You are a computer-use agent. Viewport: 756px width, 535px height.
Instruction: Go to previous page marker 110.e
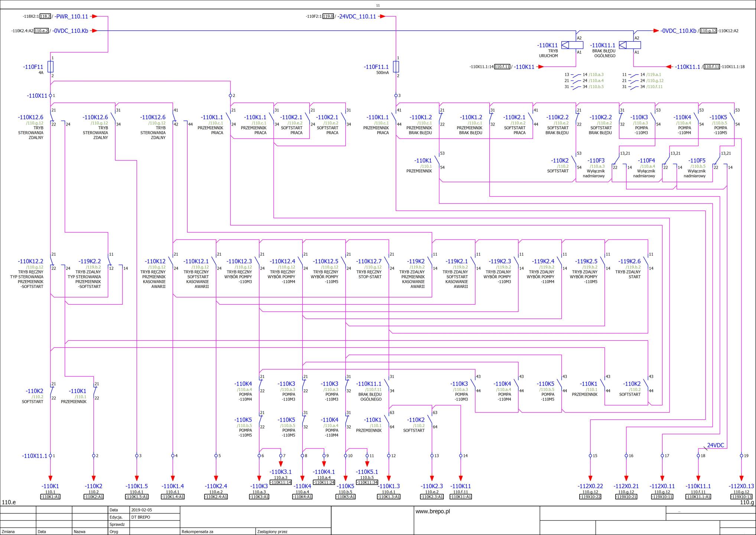pos(9,502)
